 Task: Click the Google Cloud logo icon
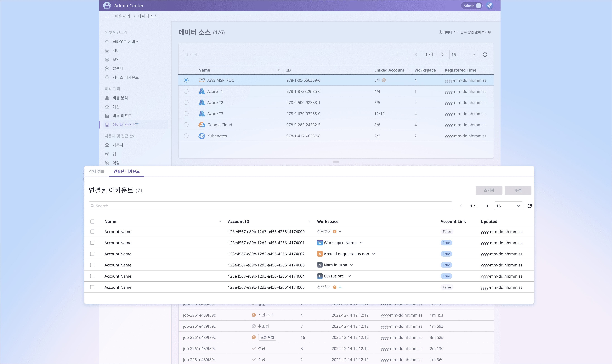tap(202, 125)
